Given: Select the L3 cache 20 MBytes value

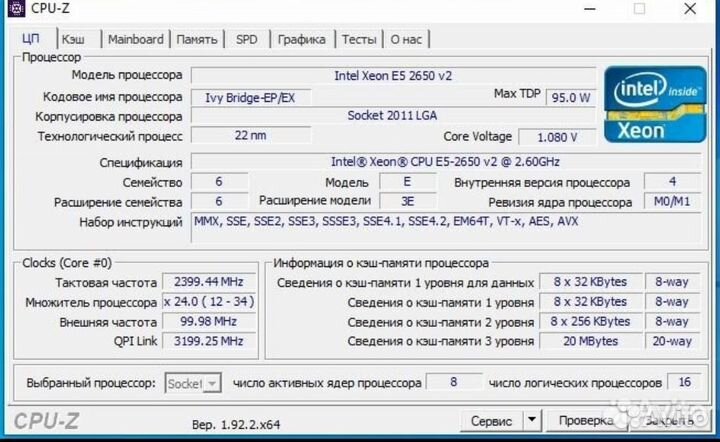Looking at the screenshot, I should click(590, 341).
